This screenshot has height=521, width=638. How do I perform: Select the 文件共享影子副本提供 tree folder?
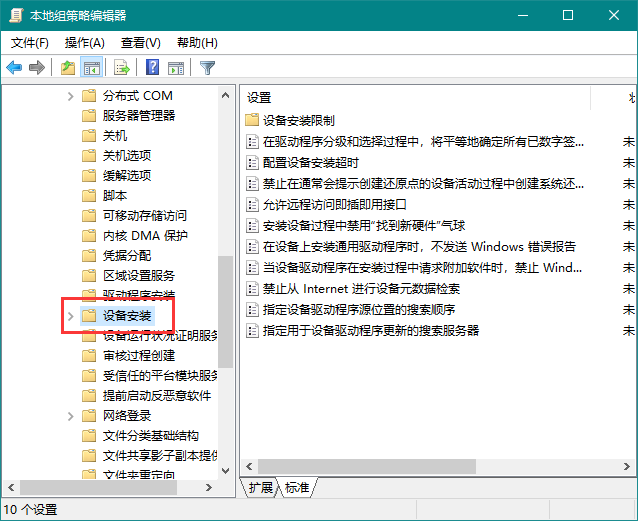coord(160,455)
